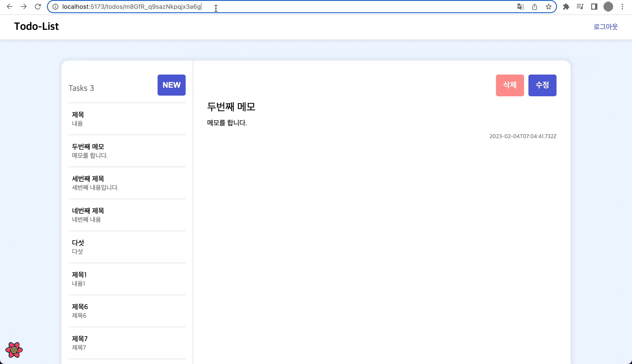Open the 두번째 메모 task in list
The width and height of the screenshot is (632, 364).
pyautogui.click(x=127, y=151)
